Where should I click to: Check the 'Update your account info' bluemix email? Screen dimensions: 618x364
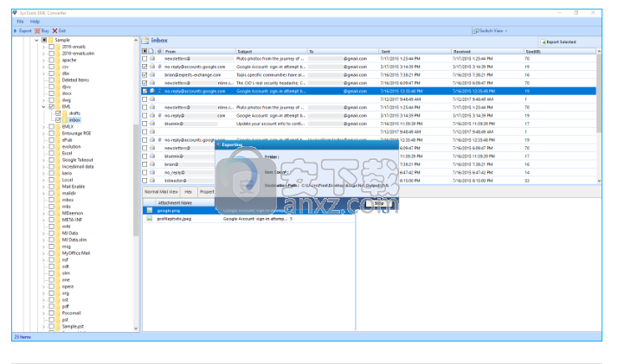click(145, 124)
